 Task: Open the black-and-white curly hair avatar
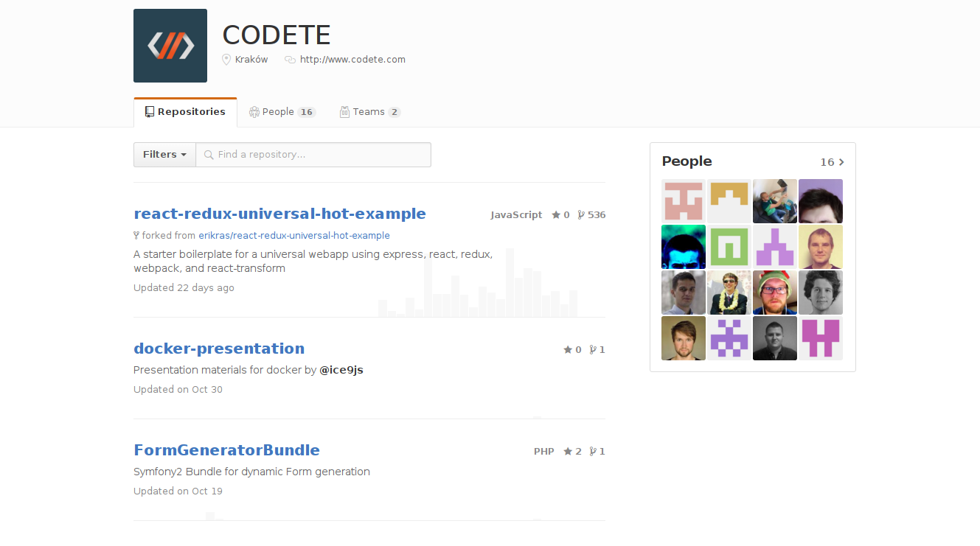click(x=821, y=293)
